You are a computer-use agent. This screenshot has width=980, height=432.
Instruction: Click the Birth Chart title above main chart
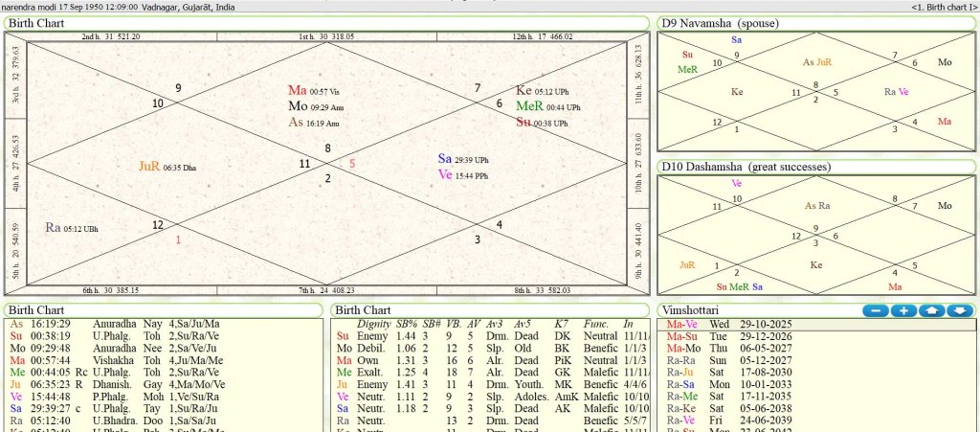37,23
